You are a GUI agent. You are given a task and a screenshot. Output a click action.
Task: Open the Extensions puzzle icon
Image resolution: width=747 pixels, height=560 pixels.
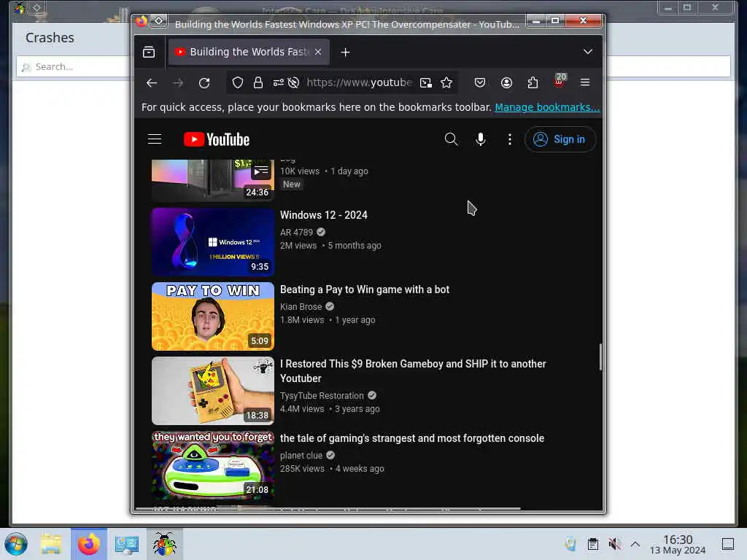pyautogui.click(x=533, y=83)
